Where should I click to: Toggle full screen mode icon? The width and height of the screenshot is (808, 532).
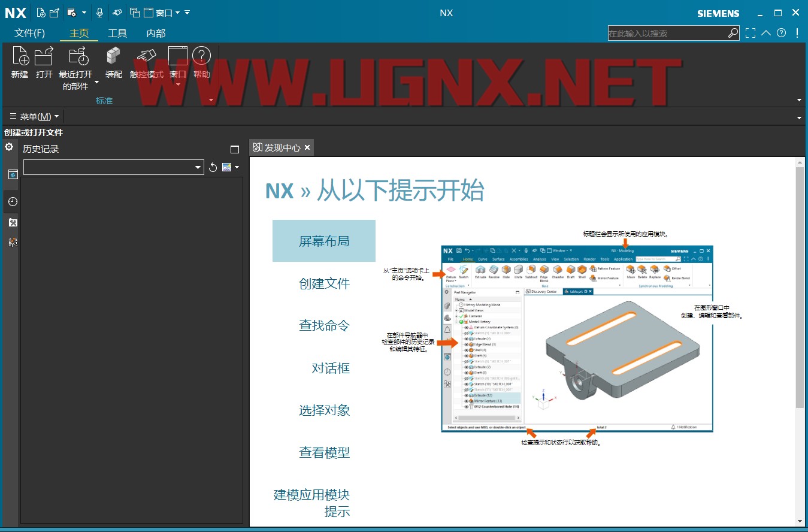[x=750, y=34]
